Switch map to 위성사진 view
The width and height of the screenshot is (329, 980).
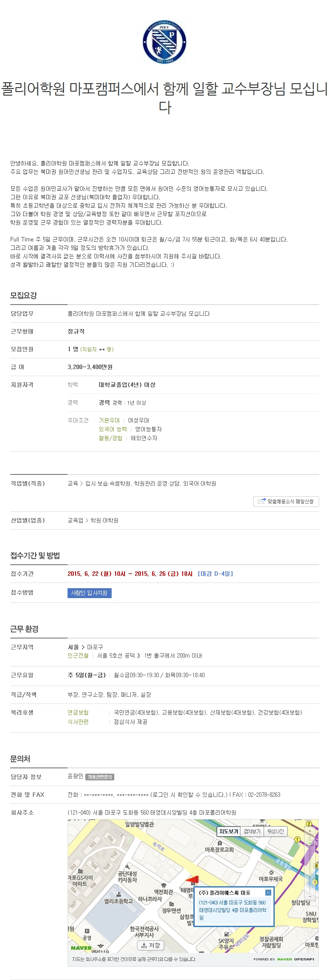coord(276,831)
